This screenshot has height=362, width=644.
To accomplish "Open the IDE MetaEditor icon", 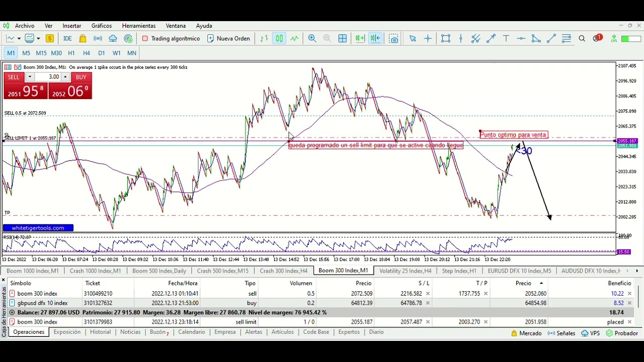I will 67,39.
